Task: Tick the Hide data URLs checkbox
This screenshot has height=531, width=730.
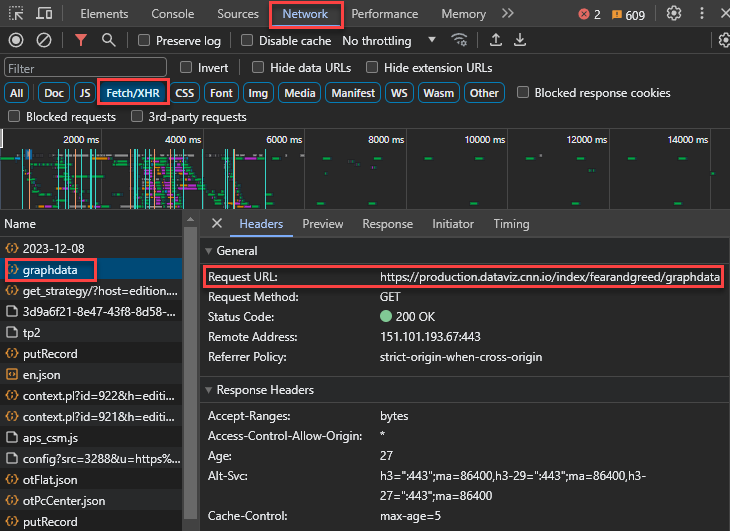Action: 258,67
